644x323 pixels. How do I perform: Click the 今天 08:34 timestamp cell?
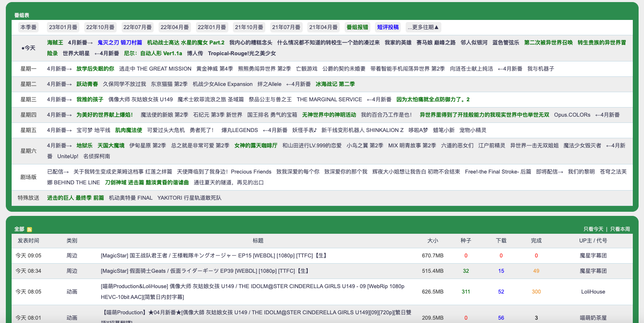[28, 271]
